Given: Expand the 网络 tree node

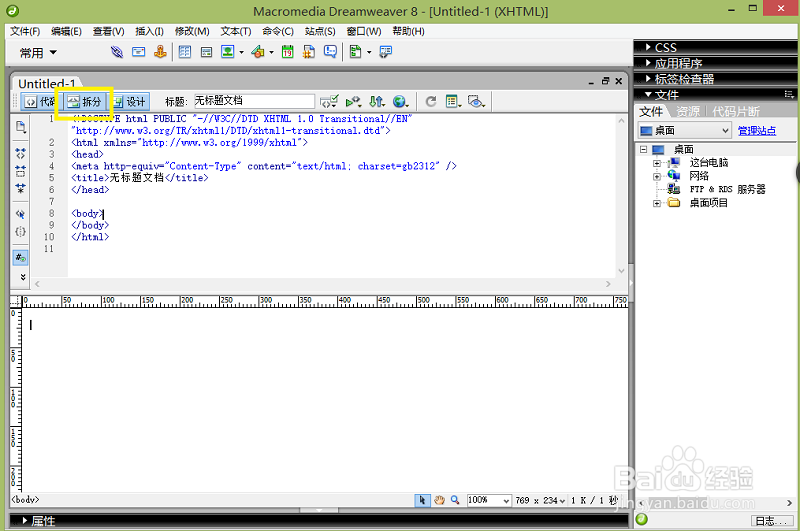Looking at the screenshot, I should (657, 176).
